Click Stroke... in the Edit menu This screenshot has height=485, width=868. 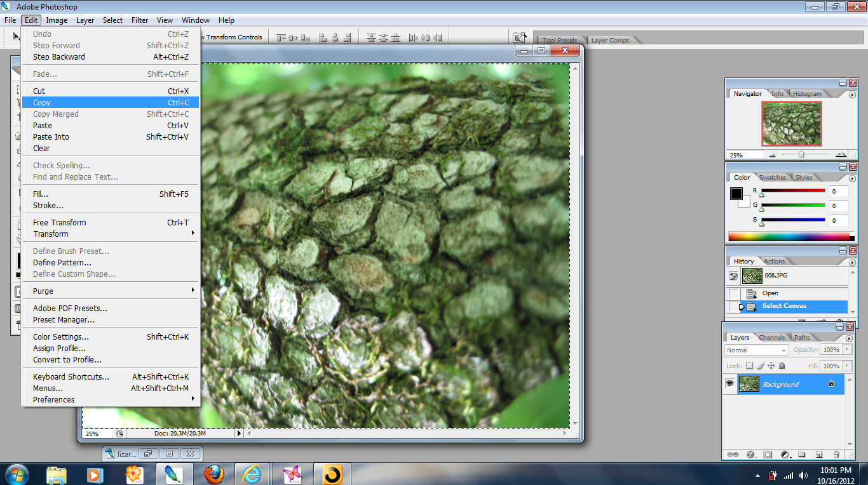(111, 205)
